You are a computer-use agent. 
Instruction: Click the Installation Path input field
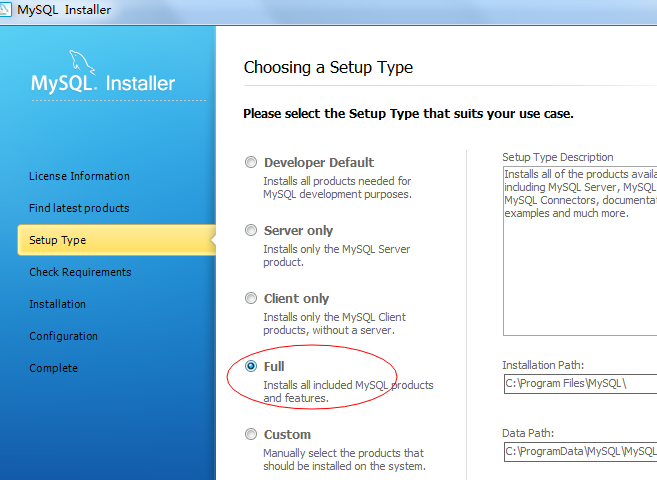tap(580, 384)
